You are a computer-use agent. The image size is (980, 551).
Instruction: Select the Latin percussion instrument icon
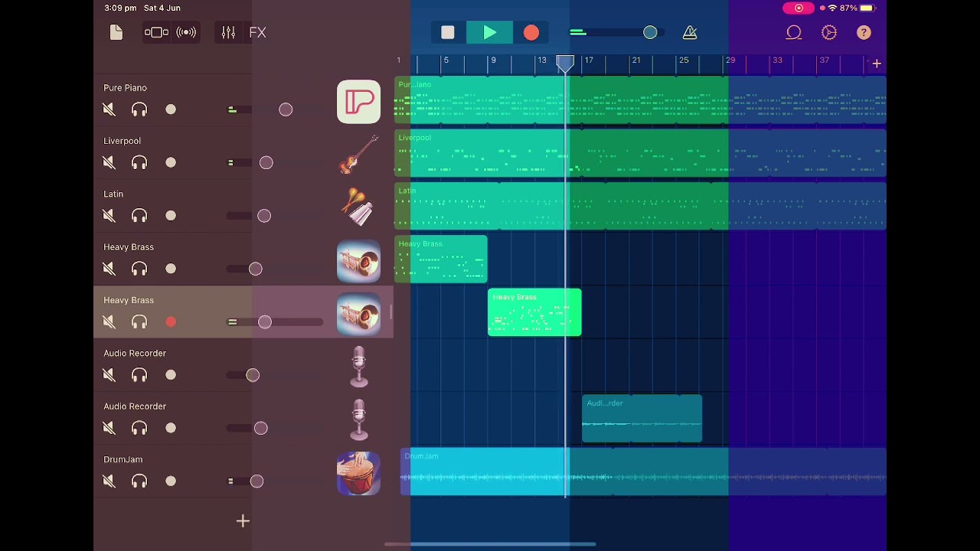click(358, 208)
